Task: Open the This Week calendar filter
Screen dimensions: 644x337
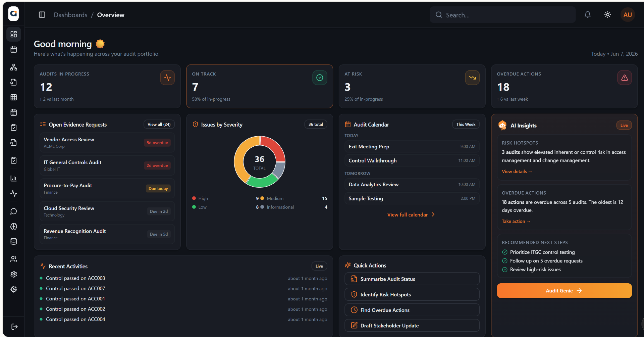Action: point(466,124)
